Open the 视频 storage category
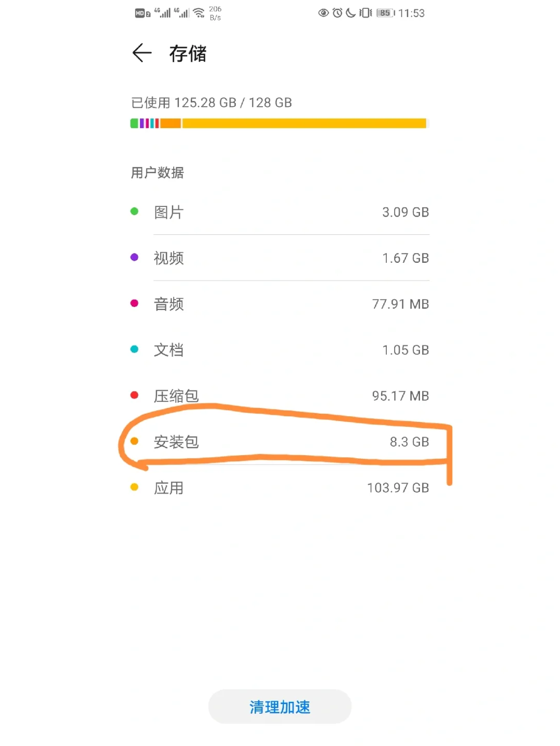The width and height of the screenshot is (560, 746). click(x=280, y=258)
